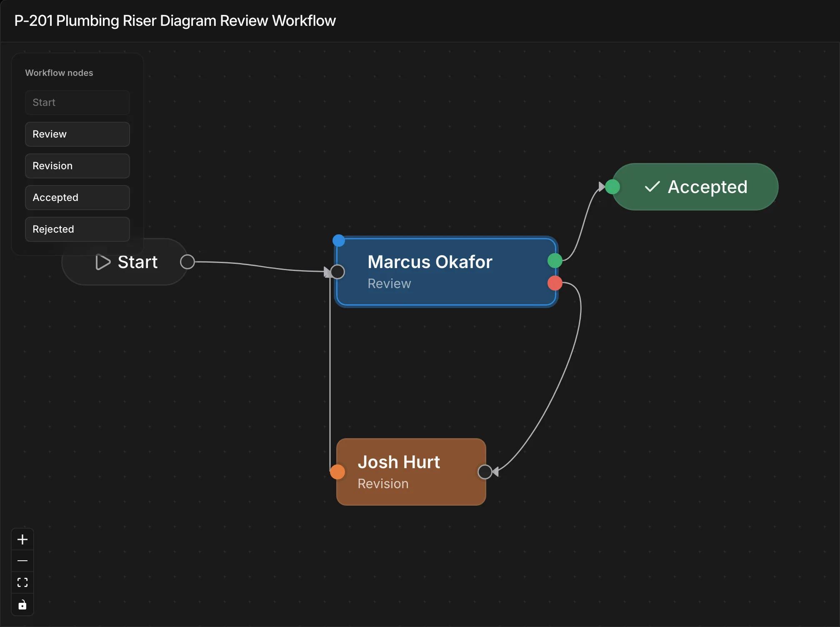Click the red reject handle on Review node
The height and width of the screenshot is (627, 840).
coord(555,283)
